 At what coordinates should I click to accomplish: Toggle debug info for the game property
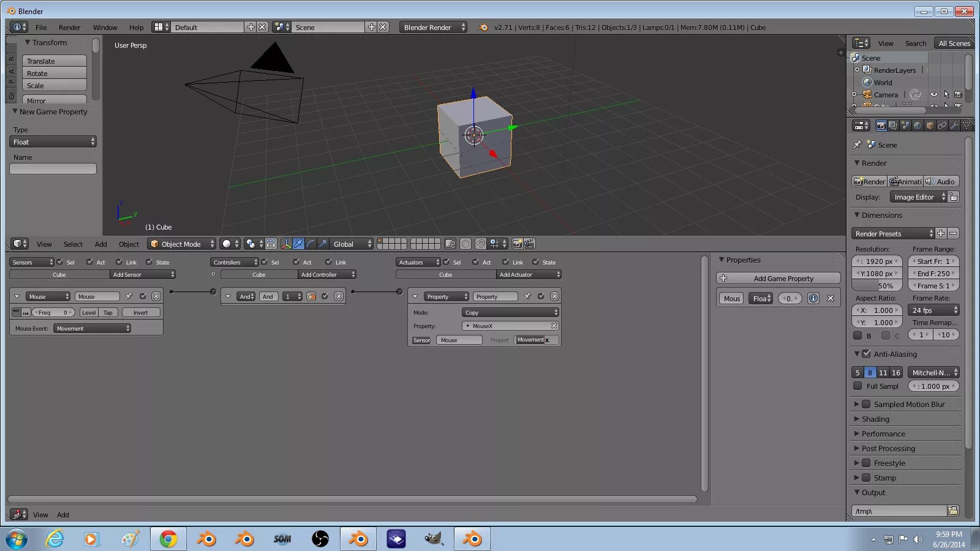813,298
